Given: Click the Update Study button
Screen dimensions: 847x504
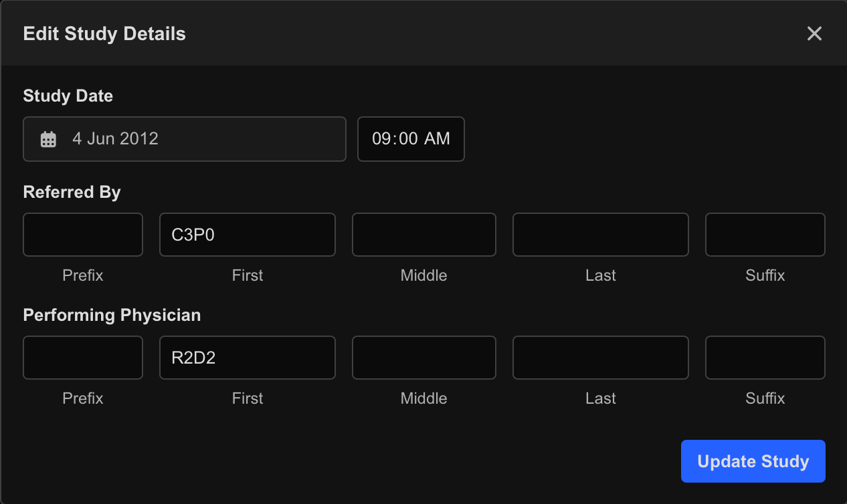Looking at the screenshot, I should [x=753, y=461].
